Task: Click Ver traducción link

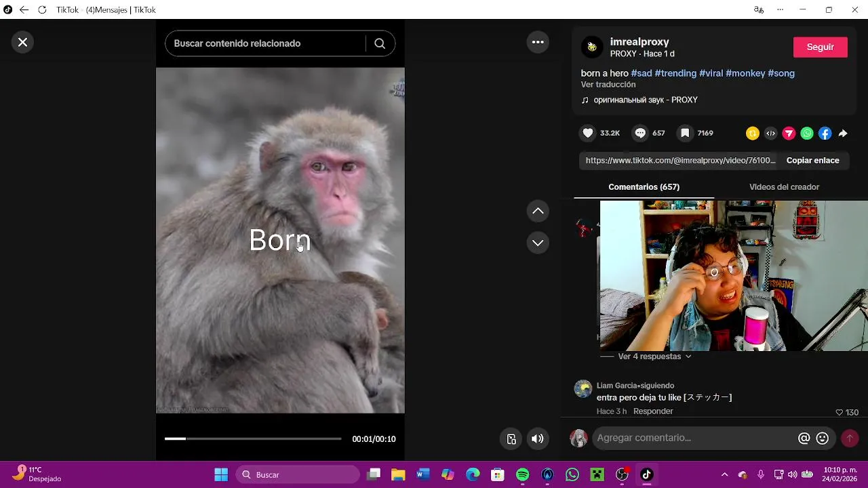Action: pos(608,85)
